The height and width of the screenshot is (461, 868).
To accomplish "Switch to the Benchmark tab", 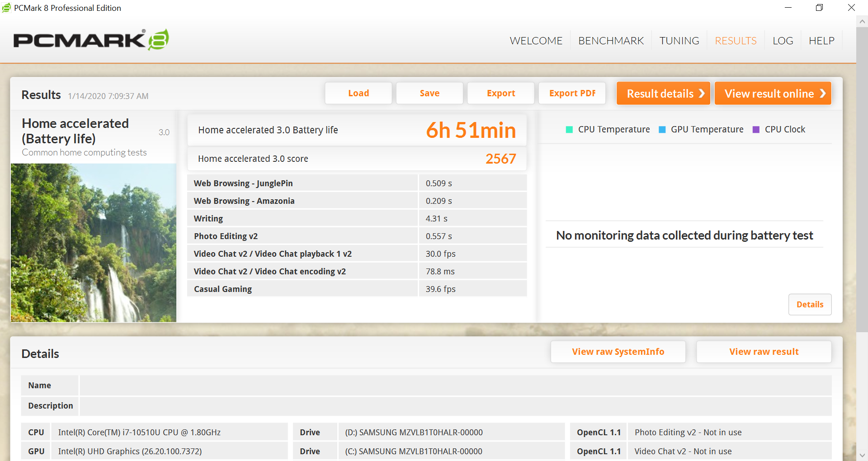I will coord(611,41).
